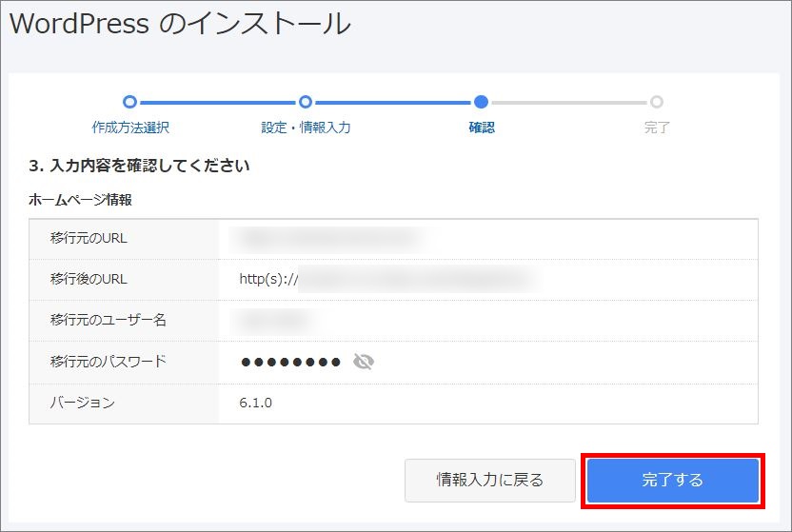Click the masked password dots

click(x=291, y=362)
